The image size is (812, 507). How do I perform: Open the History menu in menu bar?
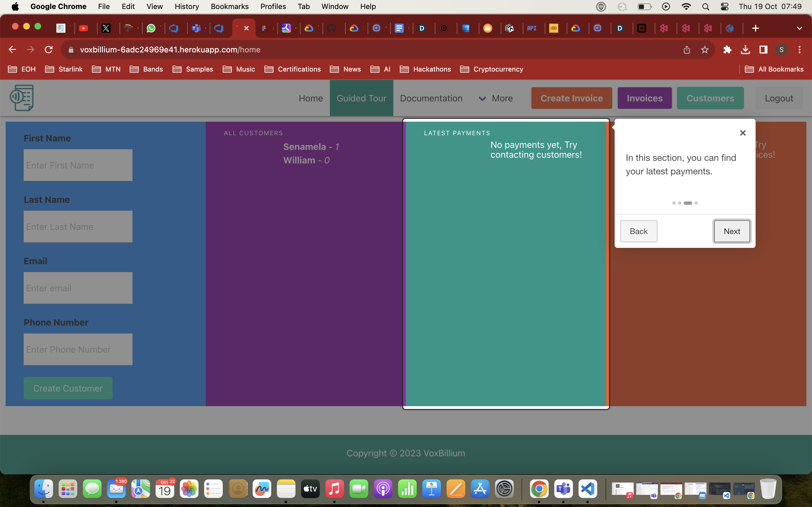point(187,6)
